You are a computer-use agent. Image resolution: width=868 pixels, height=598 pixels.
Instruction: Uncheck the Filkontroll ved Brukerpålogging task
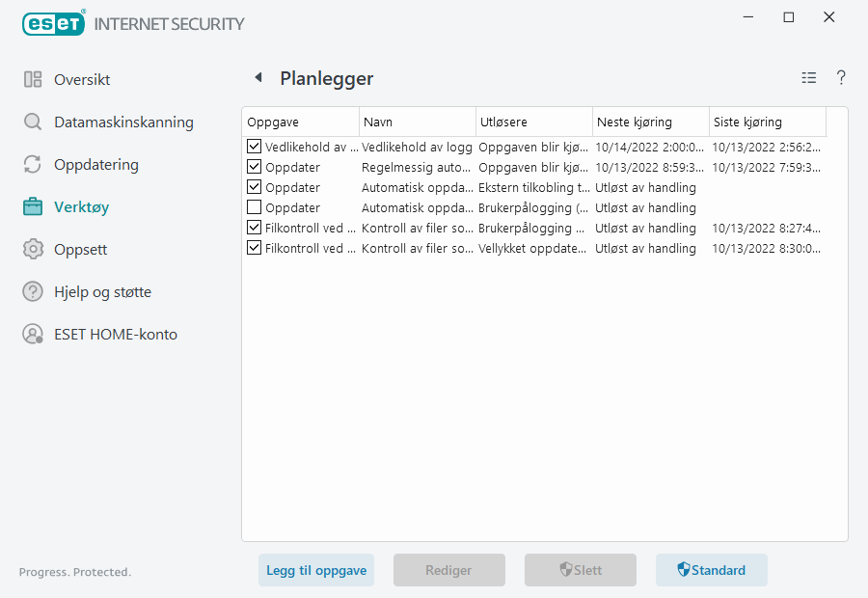pos(255,228)
